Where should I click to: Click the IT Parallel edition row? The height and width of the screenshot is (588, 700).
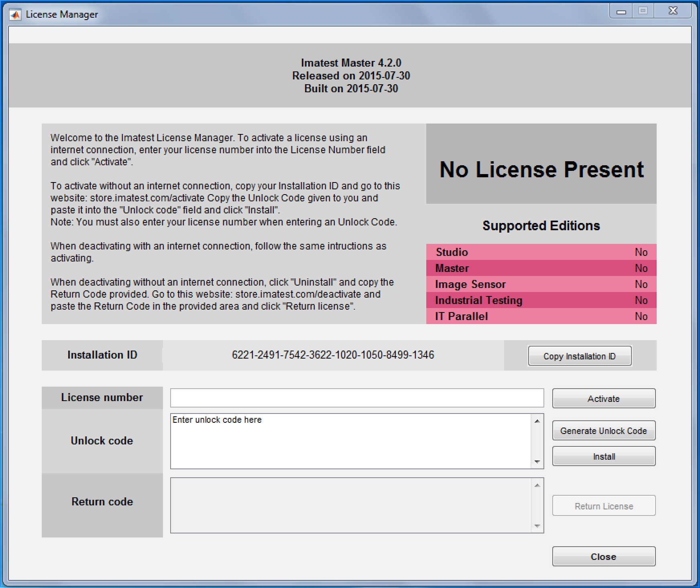tap(541, 316)
